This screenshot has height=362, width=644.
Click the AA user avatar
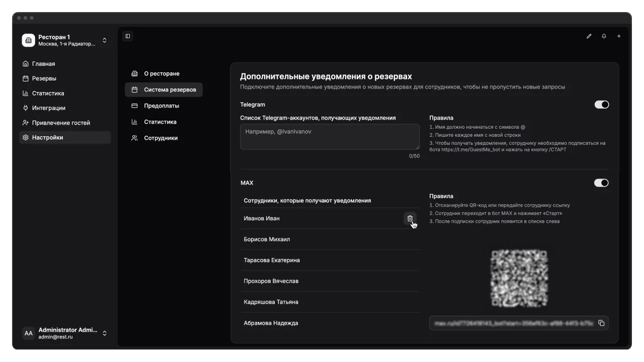(x=29, y=333)
